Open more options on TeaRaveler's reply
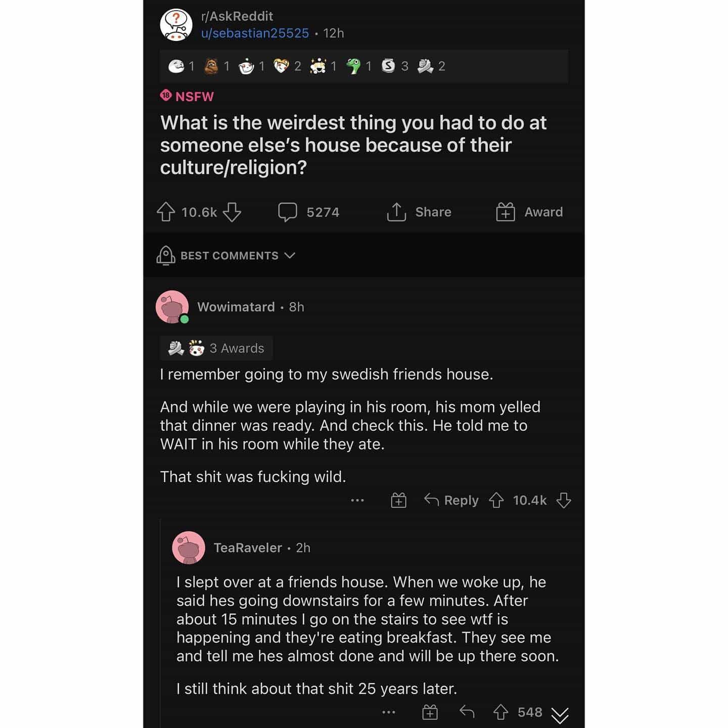 pos(389,712)
